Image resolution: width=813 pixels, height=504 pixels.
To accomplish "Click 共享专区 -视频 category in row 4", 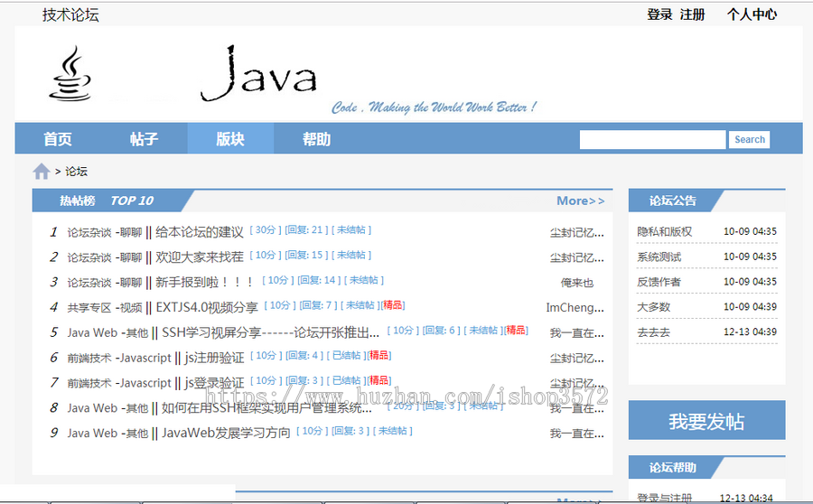I will click(105, 307).
